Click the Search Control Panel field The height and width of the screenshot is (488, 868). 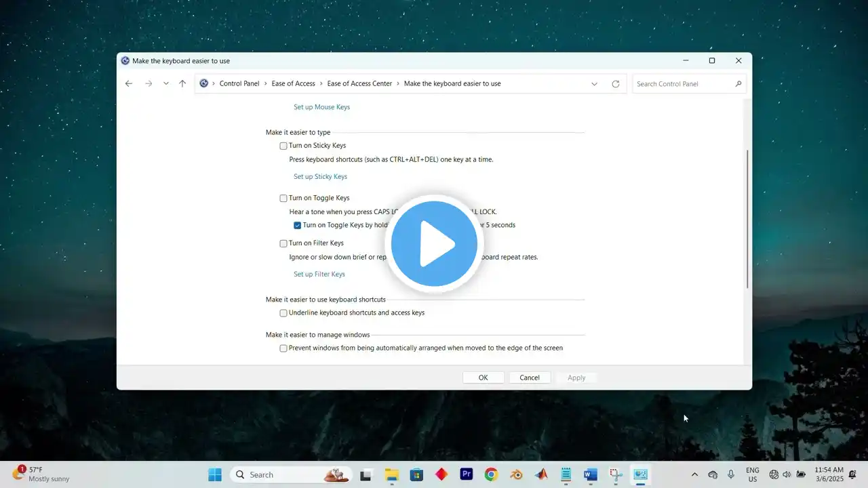click(x=689, y=83)
